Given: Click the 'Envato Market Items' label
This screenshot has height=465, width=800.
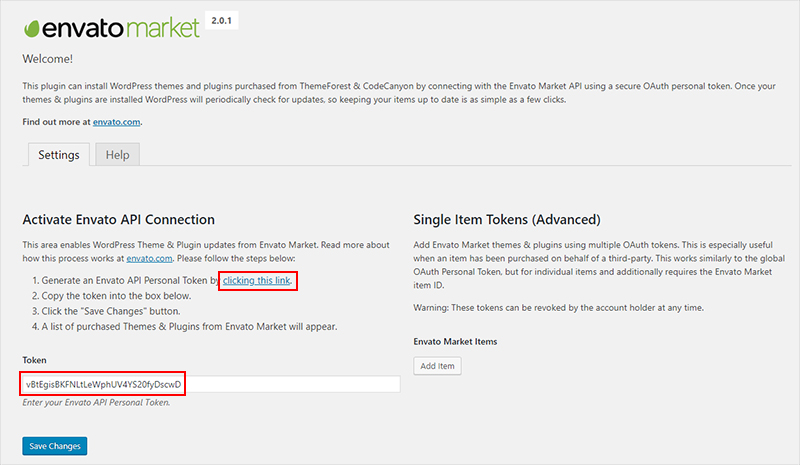Looking at the screenshot, I should 455,341.
